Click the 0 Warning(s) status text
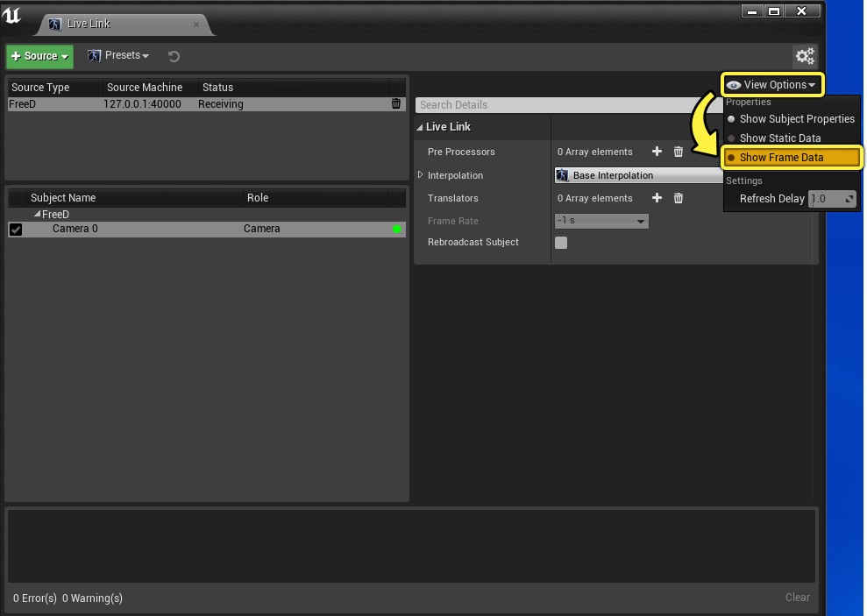This screenshot has width=867, height=616. 92,598
